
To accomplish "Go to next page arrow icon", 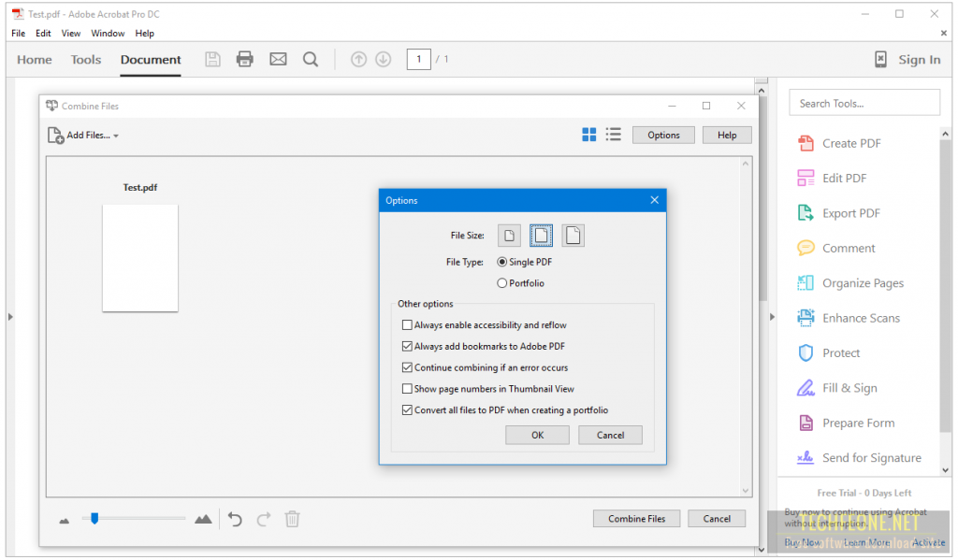I will pyautogui.click(x=383, y=59).
